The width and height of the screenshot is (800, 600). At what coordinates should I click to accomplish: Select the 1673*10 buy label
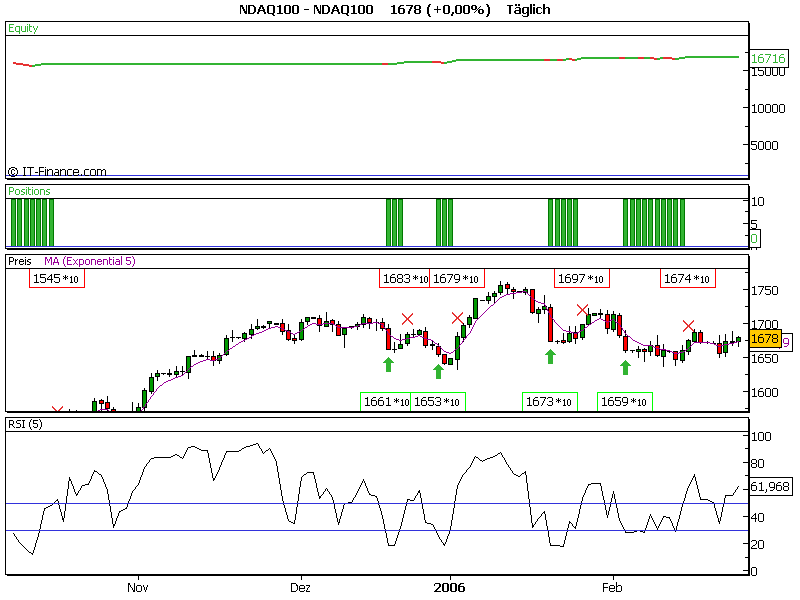coord(550,402)
